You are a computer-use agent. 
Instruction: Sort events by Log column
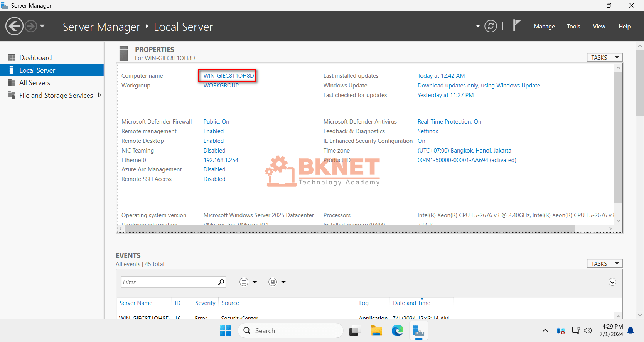point(364,303)
